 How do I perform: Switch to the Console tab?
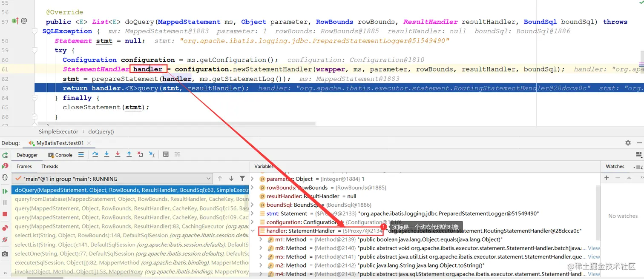pos(60,155)
